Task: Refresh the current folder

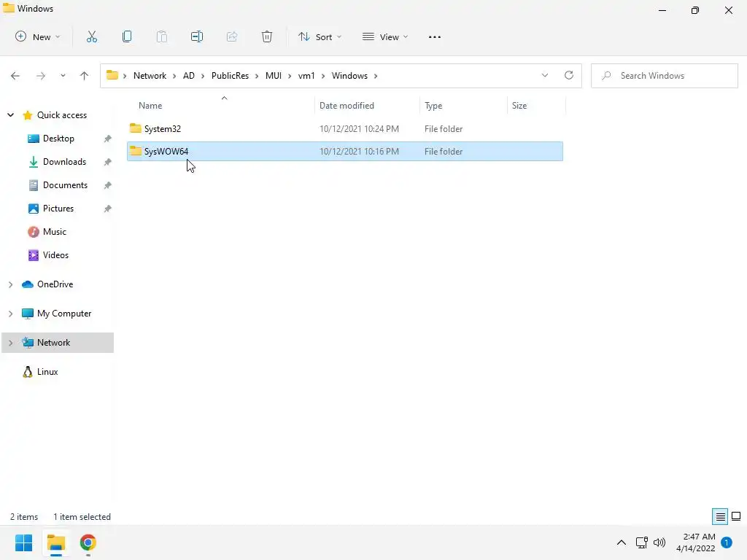Action: tap(569, 75)
